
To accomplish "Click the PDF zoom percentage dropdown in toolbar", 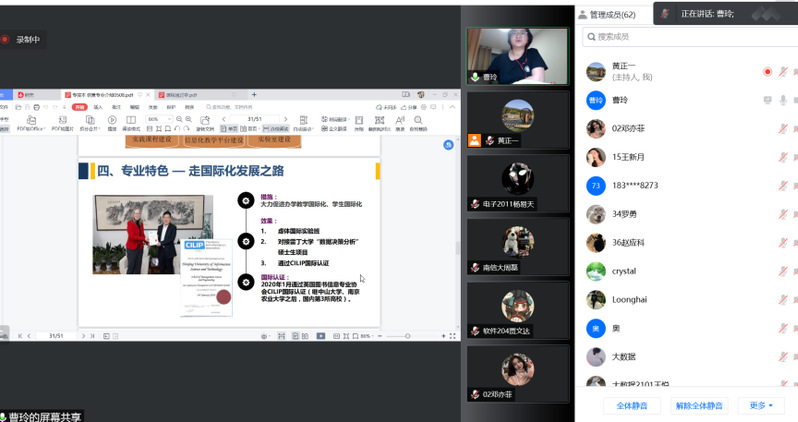I will 155,119.
